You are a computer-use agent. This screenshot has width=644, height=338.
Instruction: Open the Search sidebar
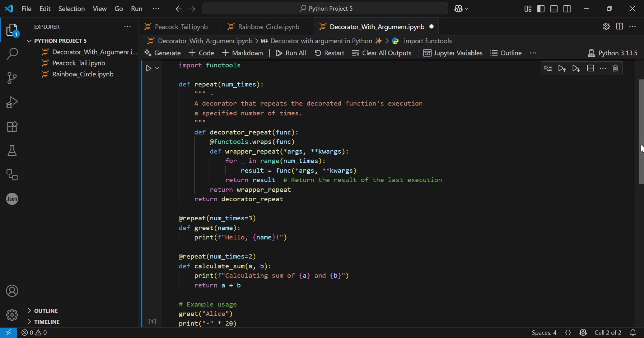point(12,54)
